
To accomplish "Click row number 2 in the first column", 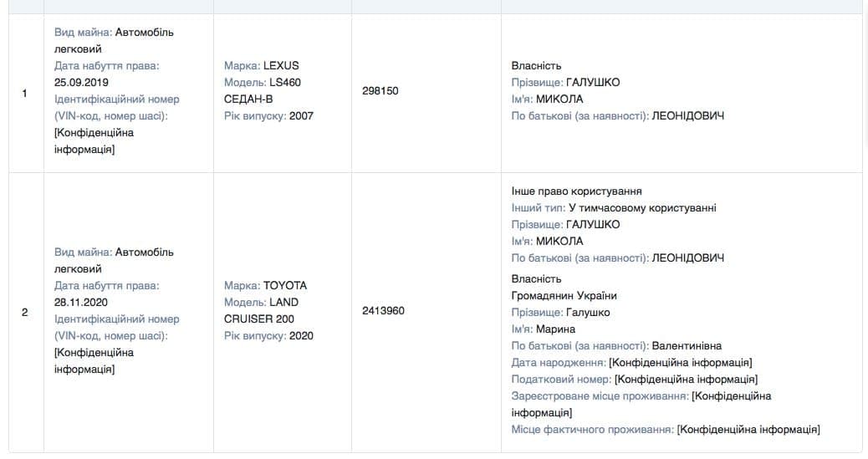I will point(24,312).
